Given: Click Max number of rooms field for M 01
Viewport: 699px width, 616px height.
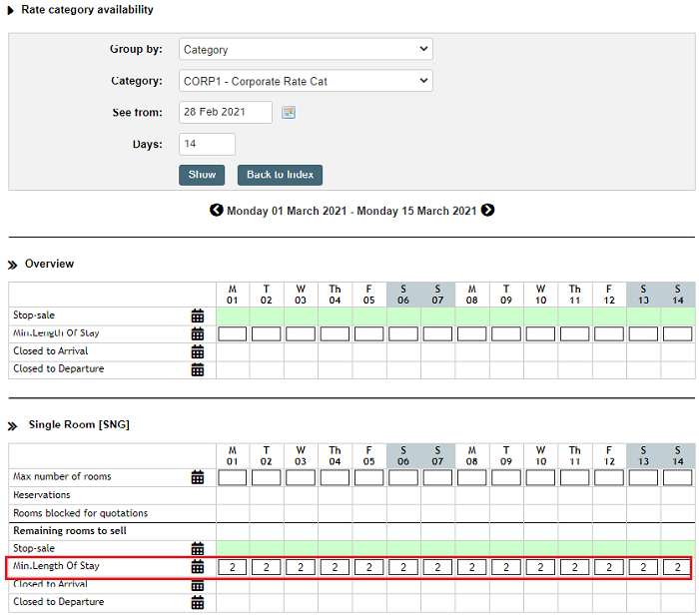Looking at the screenshot, I should click(x=233, y=478).
